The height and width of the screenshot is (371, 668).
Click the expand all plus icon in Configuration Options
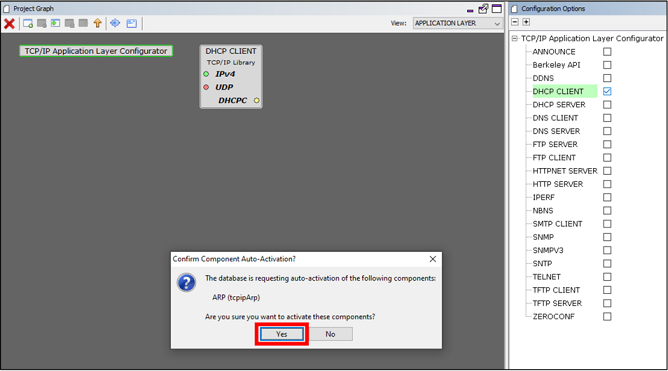[x=526, y=22]
